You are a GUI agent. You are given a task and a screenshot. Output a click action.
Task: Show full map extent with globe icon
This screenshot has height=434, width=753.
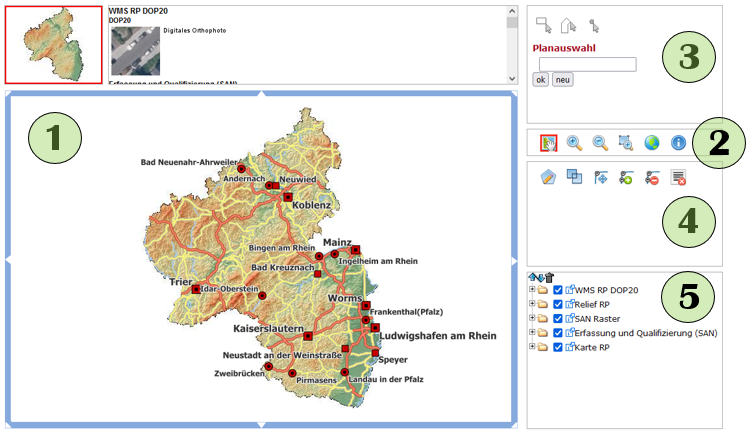[x=652, y=143]
